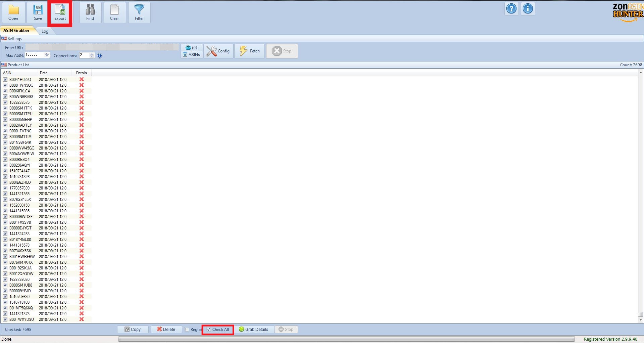This screenshot has width=644, height=343.
Task: Click the bottom Stop button beside Grab Details
Action: pos(286,330)
